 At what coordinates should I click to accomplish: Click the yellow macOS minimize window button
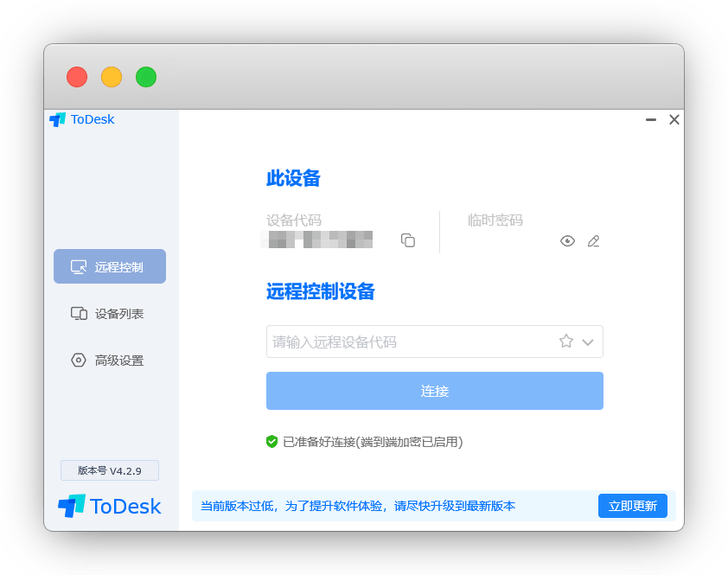[x=112, y=77]
